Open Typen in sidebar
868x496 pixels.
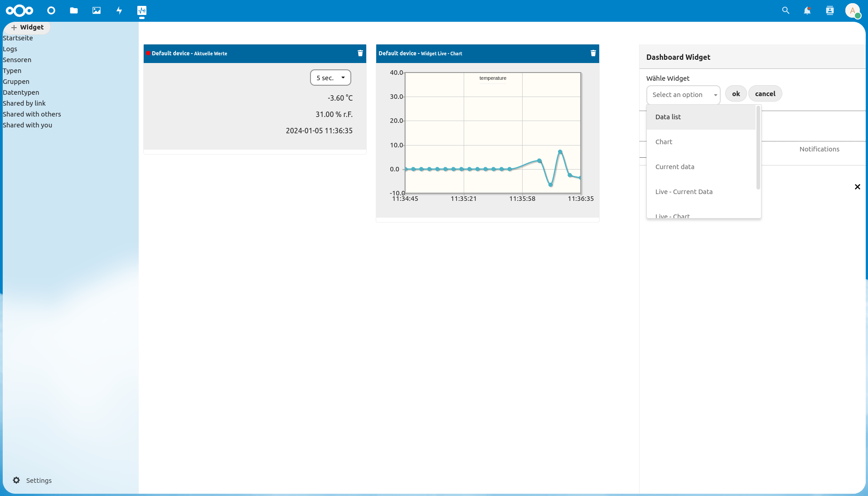12,71
